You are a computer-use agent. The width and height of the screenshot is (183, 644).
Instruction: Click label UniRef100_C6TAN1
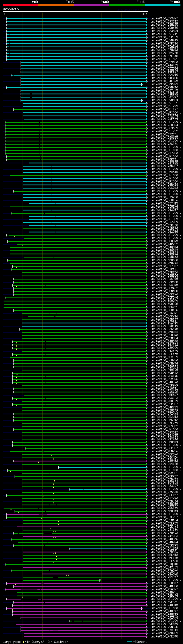(164, 59)
